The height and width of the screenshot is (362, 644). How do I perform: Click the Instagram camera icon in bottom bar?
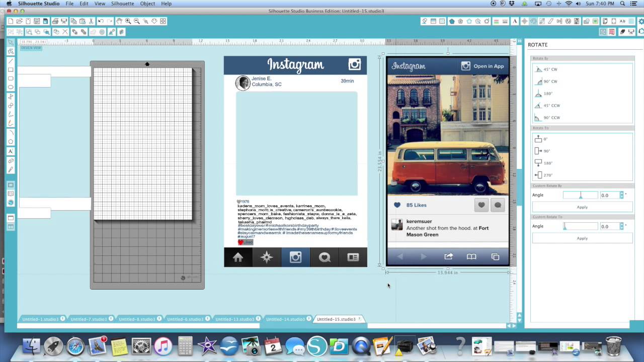point(295,257)
